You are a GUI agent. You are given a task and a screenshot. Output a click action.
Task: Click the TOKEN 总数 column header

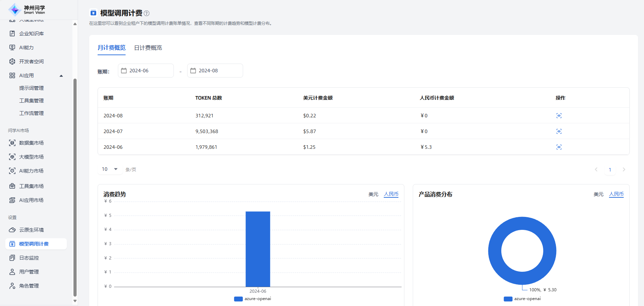tap(209, 98)
